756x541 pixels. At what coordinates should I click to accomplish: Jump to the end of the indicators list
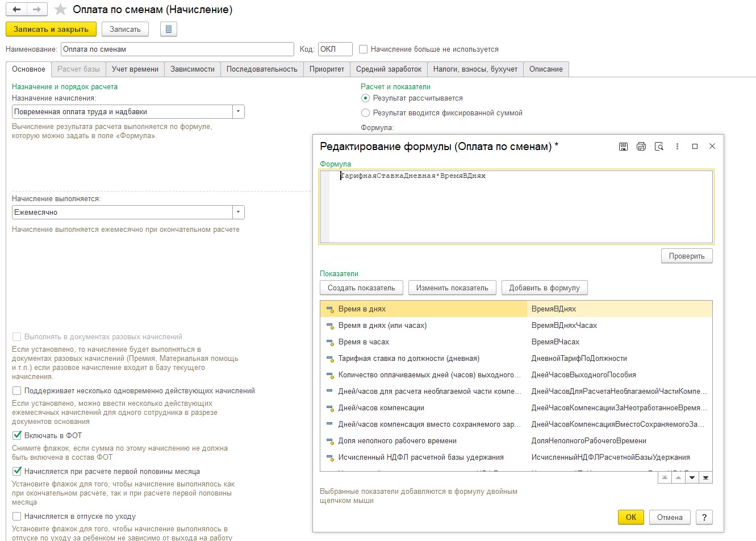coord(705,478)
